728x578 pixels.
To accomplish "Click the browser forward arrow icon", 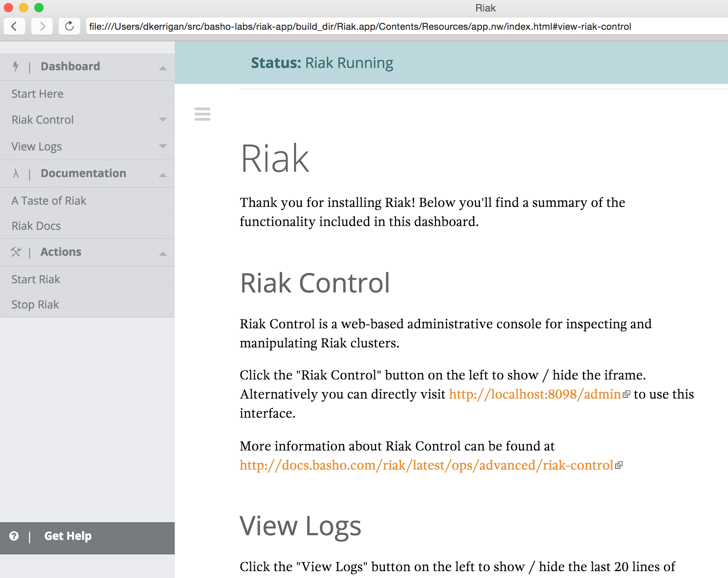I will point(42,26).
